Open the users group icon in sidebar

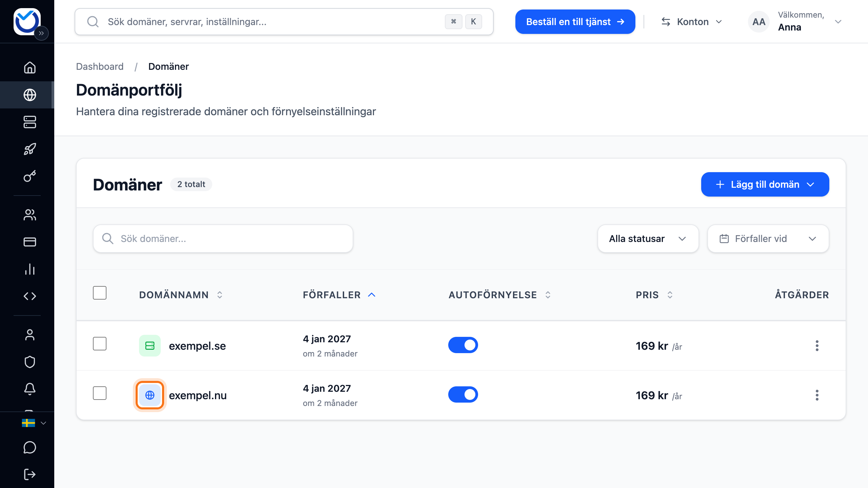click(x=30, y=215)
